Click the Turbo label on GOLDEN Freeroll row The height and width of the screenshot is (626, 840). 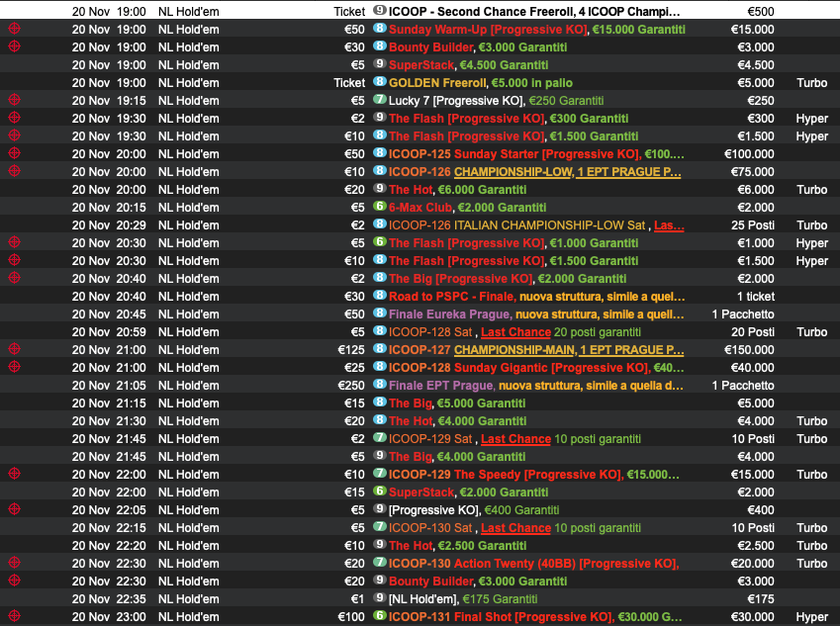click(811, 83)
